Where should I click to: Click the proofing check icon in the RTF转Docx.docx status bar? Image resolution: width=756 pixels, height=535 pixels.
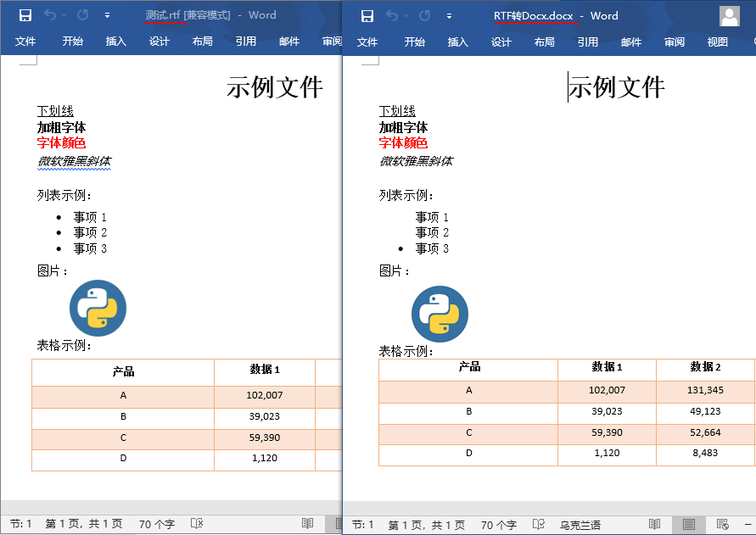[539, 525]
